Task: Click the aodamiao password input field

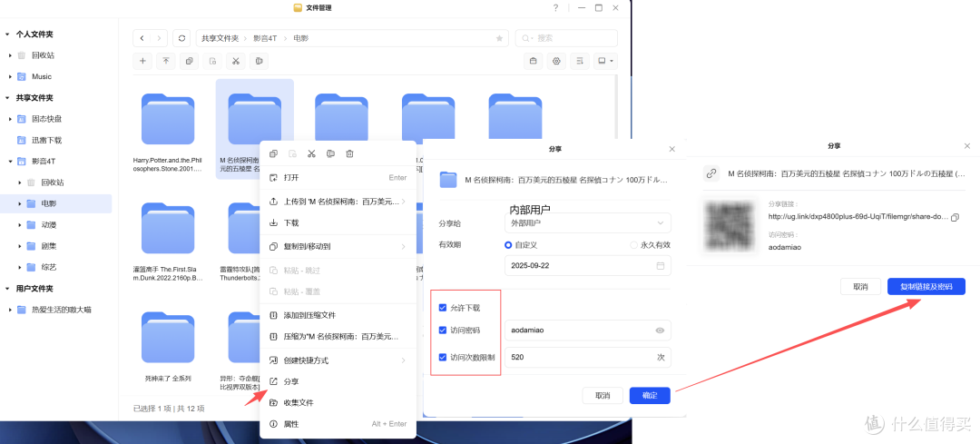Action: [x=587, y=330]
